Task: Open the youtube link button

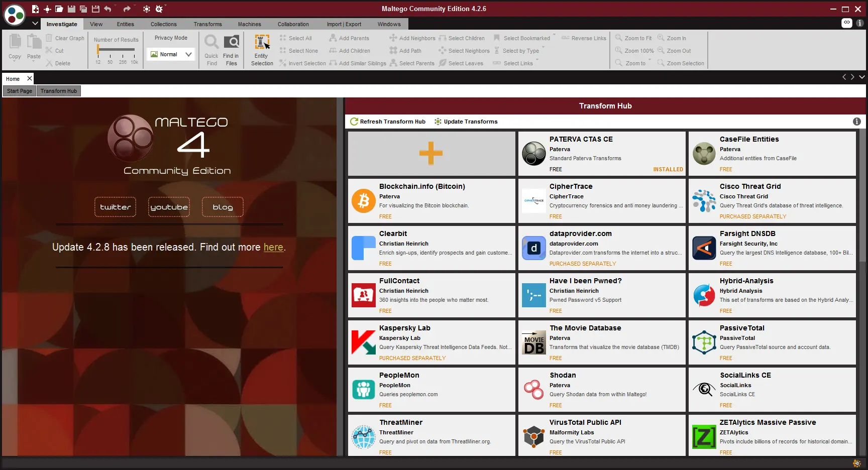Action: pyautogui.click(x=169, y=207)
